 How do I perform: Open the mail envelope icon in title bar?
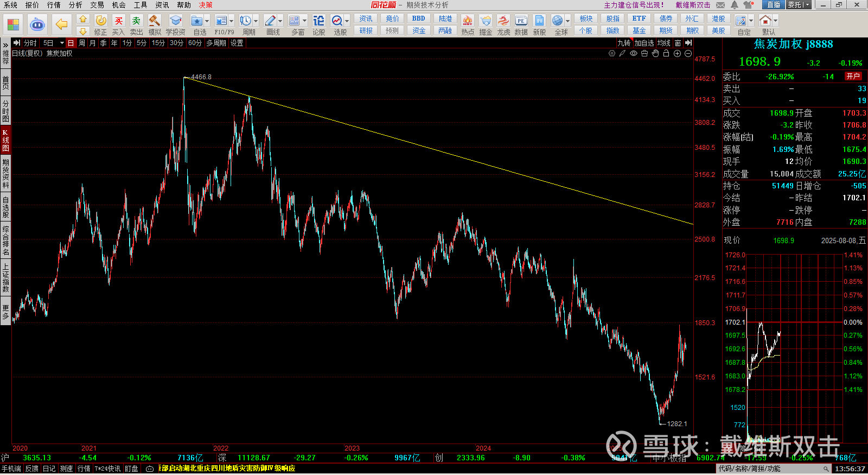point(720,5)
